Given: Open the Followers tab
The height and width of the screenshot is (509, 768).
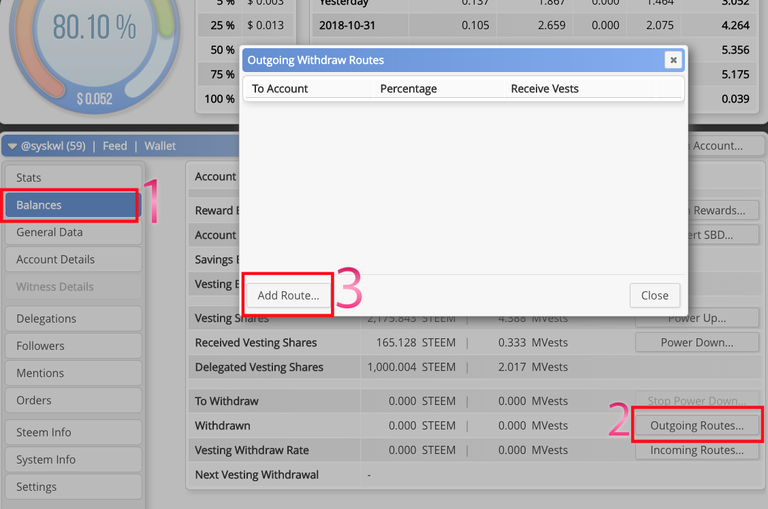Looking at the screenshot, I should pos(73,346).
